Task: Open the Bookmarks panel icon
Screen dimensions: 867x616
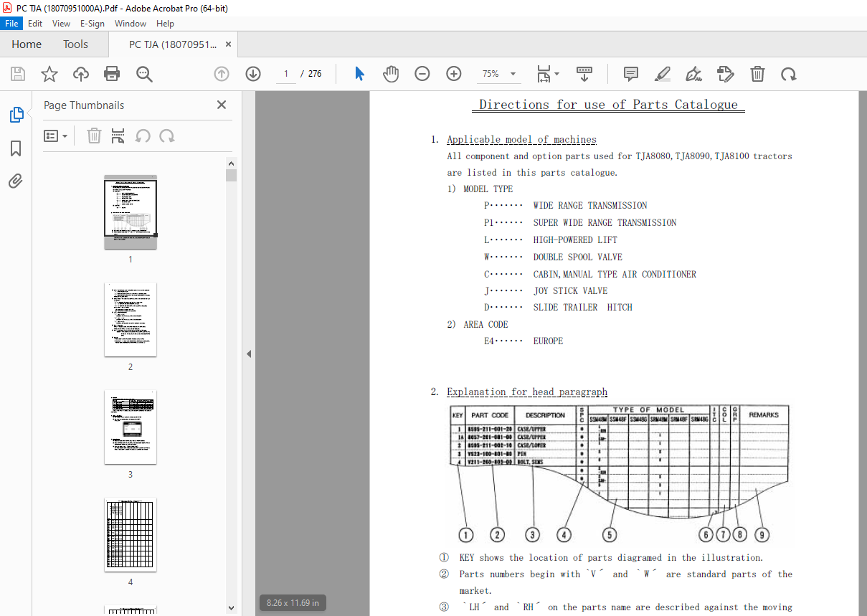Action: coord(16,148)
